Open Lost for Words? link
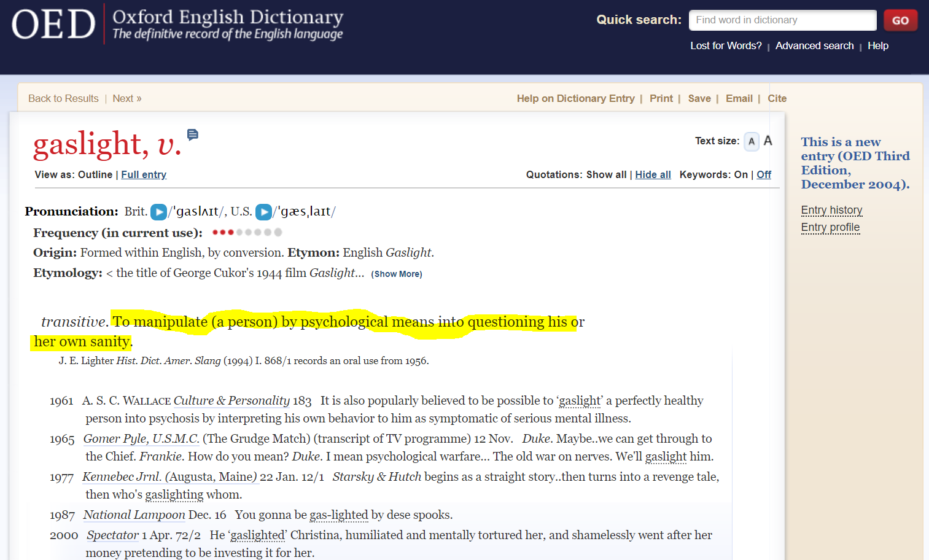The width and height of the screenshot is (929, 560). point(726,45)
